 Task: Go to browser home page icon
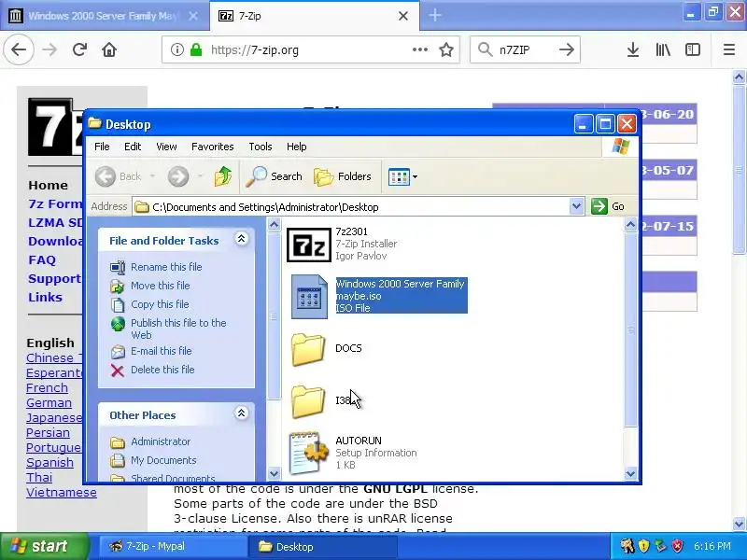point(109,49)
